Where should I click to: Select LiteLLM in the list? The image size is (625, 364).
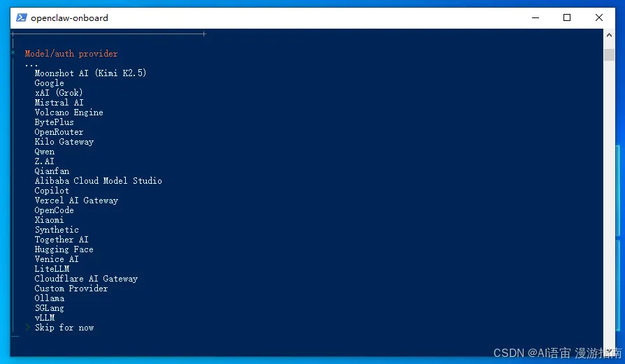coord(52,269)
